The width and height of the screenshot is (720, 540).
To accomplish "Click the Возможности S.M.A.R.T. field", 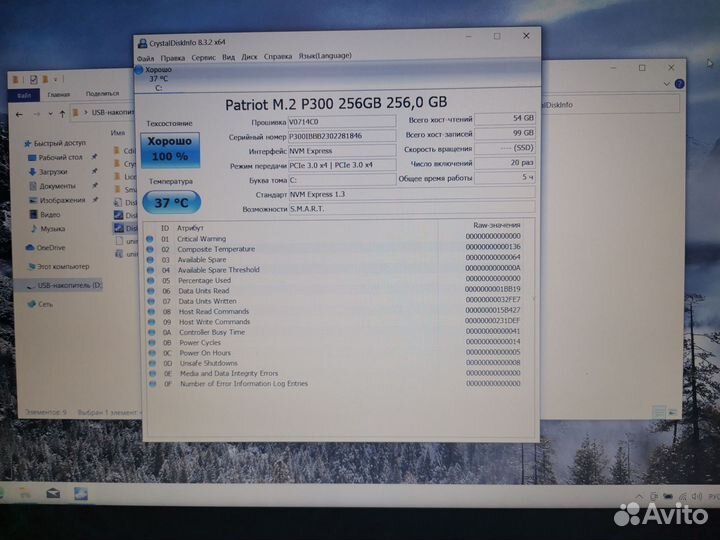I will (x=411, y=208).
